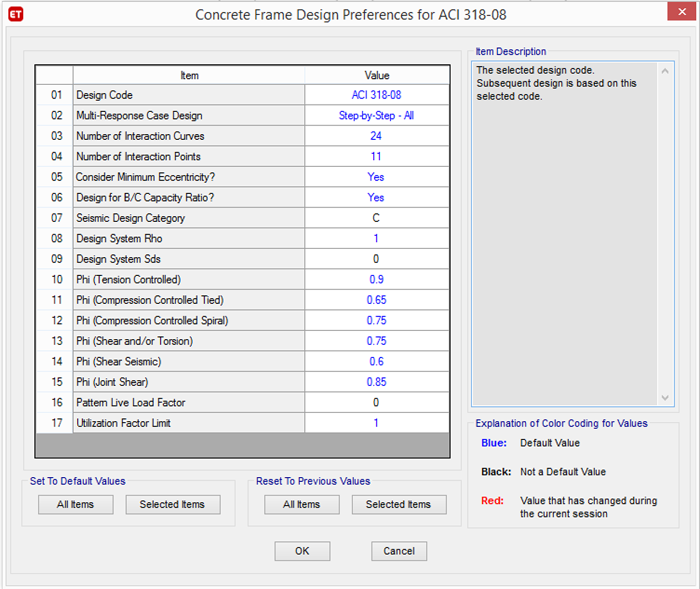Toggle Consider Minimum Eccentricity Yes value
This screenshot has width=700, height=589.
point(376,177)
